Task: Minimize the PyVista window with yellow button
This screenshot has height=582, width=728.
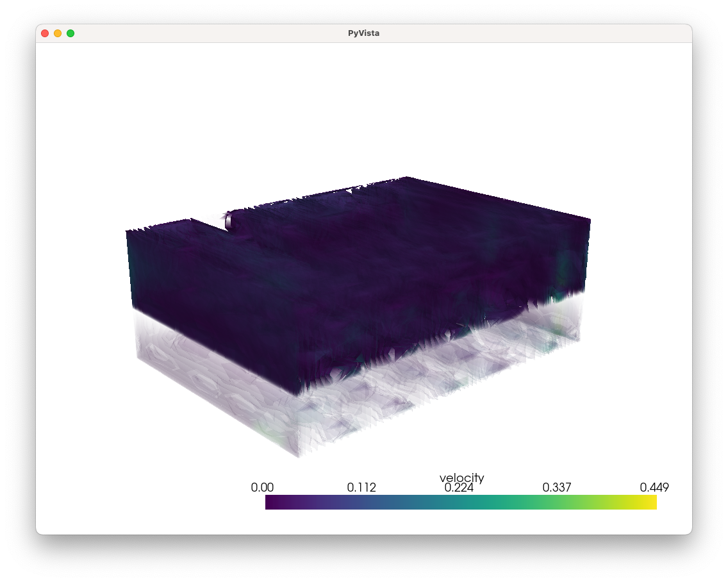Action: click(x=58, y=33)
